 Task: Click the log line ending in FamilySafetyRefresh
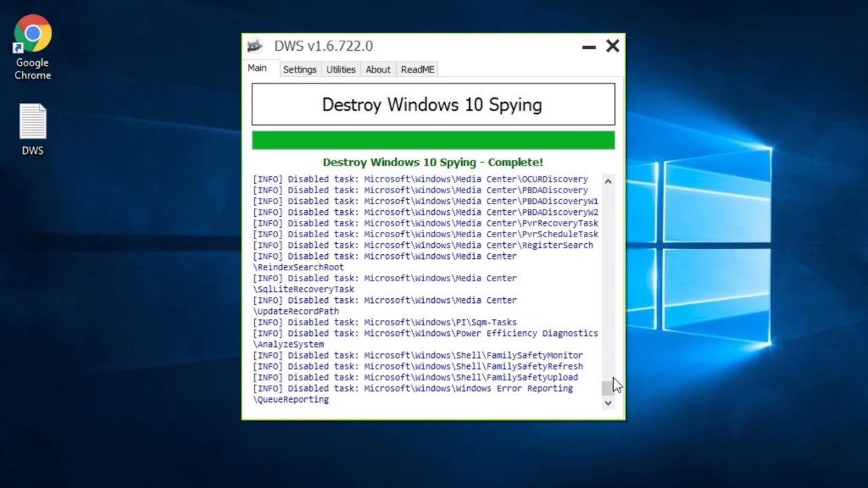tap(418, 367)
